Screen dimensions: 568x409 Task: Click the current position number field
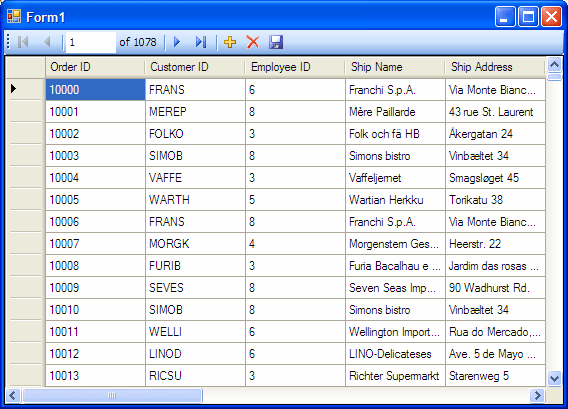(91, 42)
